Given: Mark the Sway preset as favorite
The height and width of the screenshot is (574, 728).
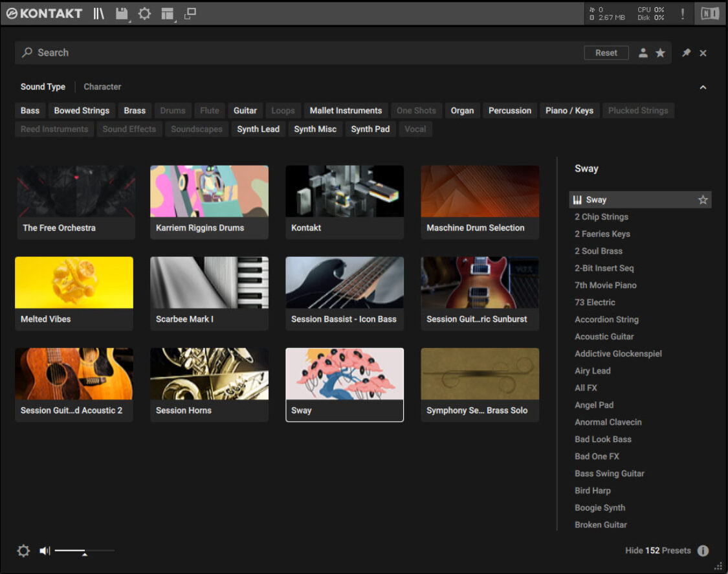Looking at the screenshot, I should point(703,200).
